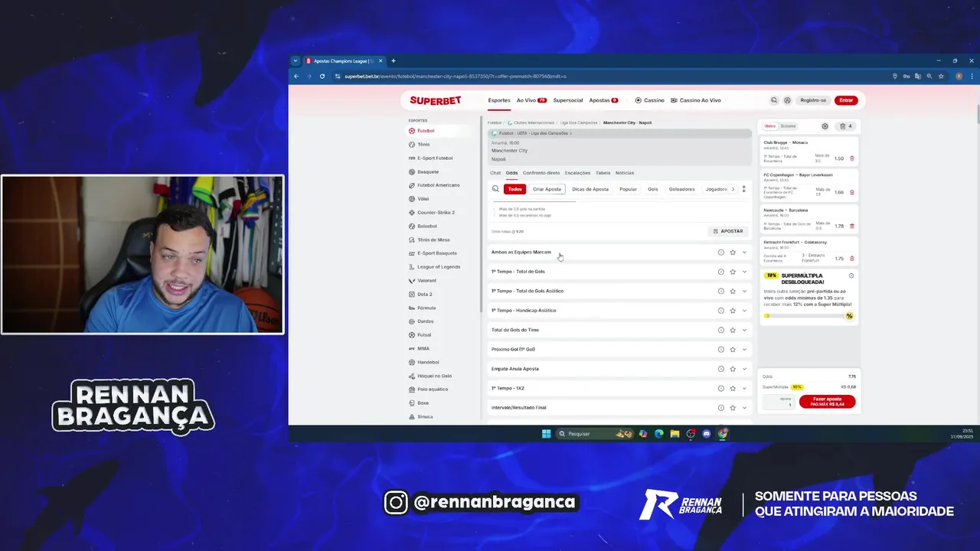Open File Explorer from the taskbar
The height and width of the screenshot is (551, 980).
click(675, 434)
